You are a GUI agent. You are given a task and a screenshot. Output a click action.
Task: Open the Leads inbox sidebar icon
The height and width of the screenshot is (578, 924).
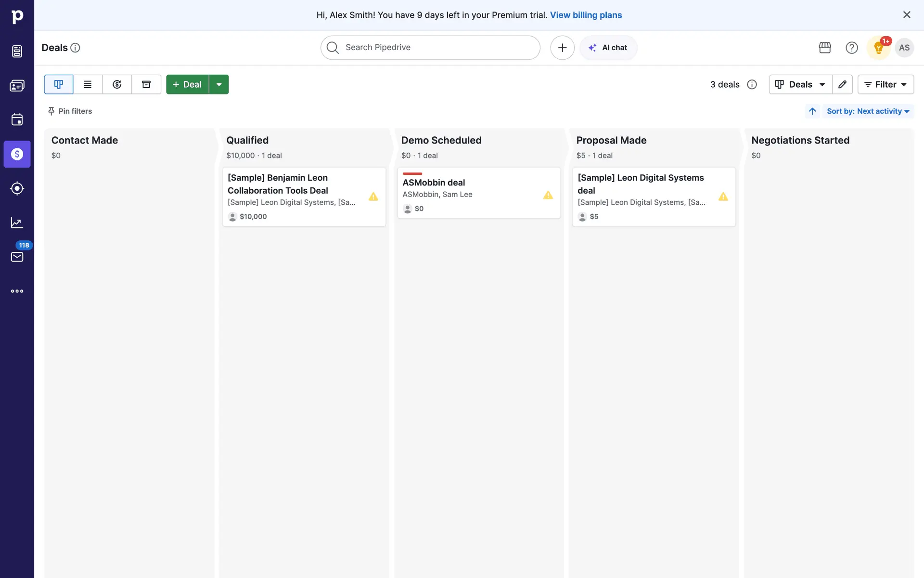(x=17, y=51)
